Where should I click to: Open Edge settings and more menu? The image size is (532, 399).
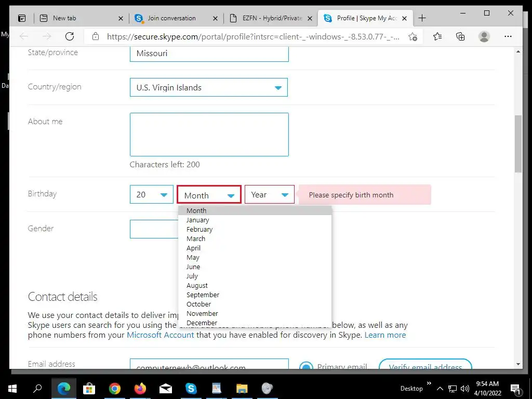(508, 36)
